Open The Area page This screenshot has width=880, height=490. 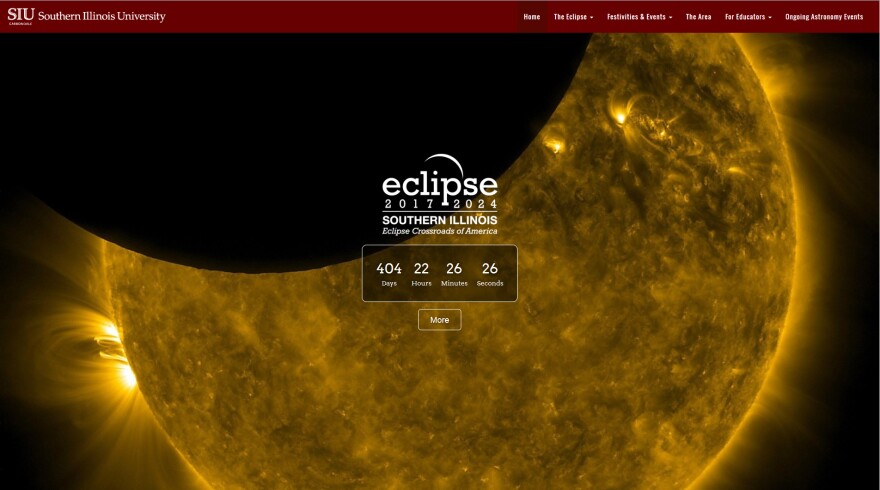(x=698, y=17)
